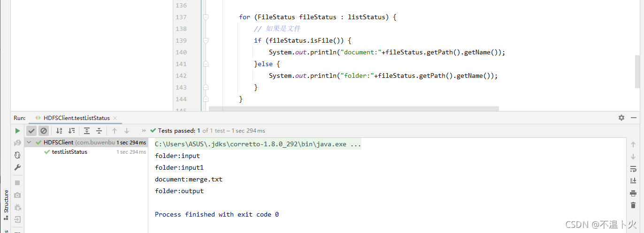Click the Exit arrow icon in Run sidebar
Viewport: 644px width, 233px height.
(x=17, y=219)
